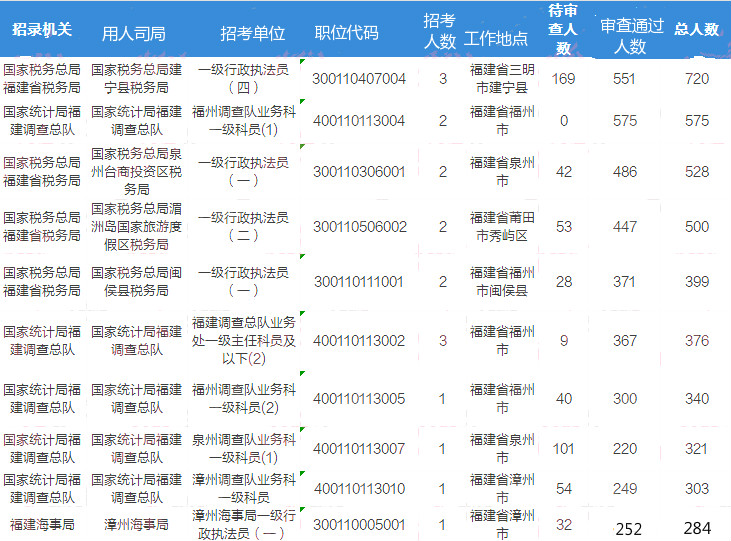Click the 招考人数 column header

point(440,31)
